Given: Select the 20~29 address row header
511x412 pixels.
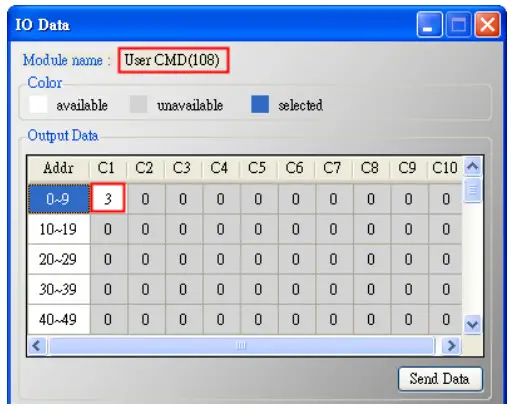Looking at the screenshot, I should [59, 259].
